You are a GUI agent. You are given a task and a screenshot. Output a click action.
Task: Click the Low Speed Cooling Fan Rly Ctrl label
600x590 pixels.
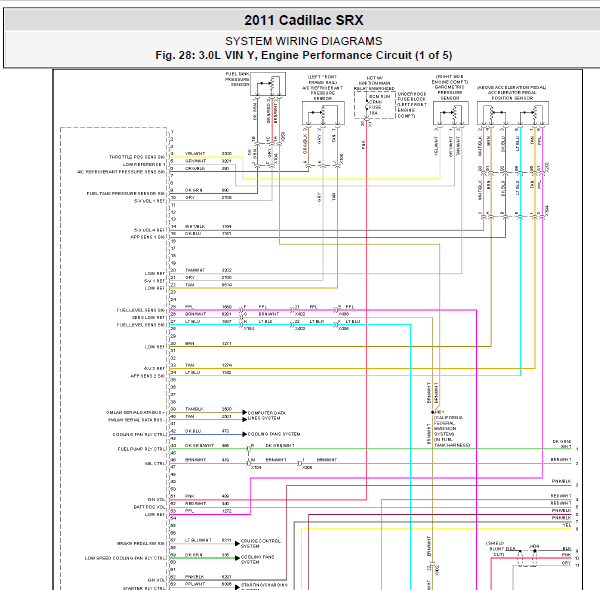(x=125, y=558)
